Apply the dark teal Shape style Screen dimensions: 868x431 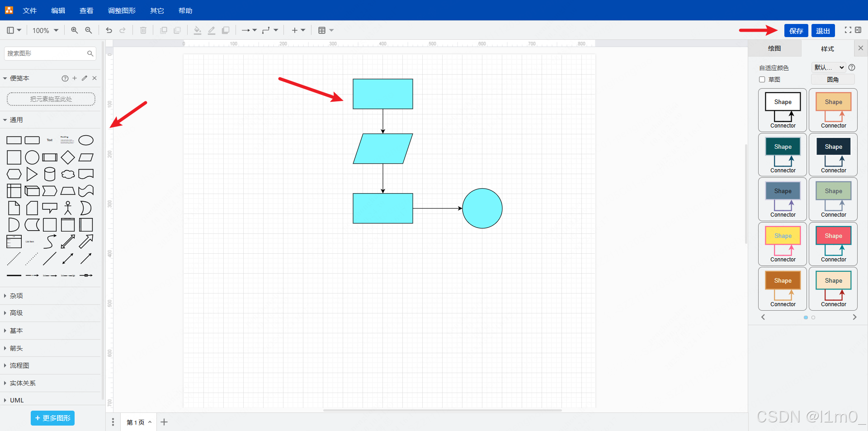783,154
